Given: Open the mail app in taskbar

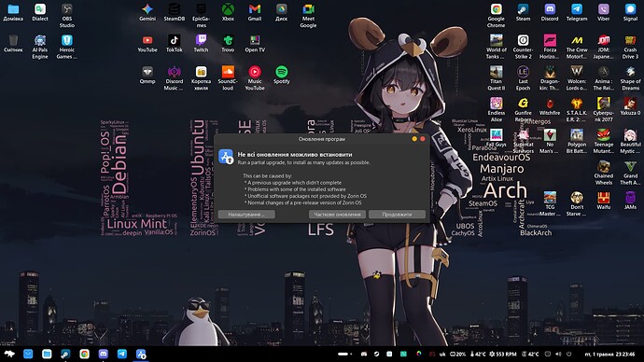Looking at the screenshot, I should [28, 354].
